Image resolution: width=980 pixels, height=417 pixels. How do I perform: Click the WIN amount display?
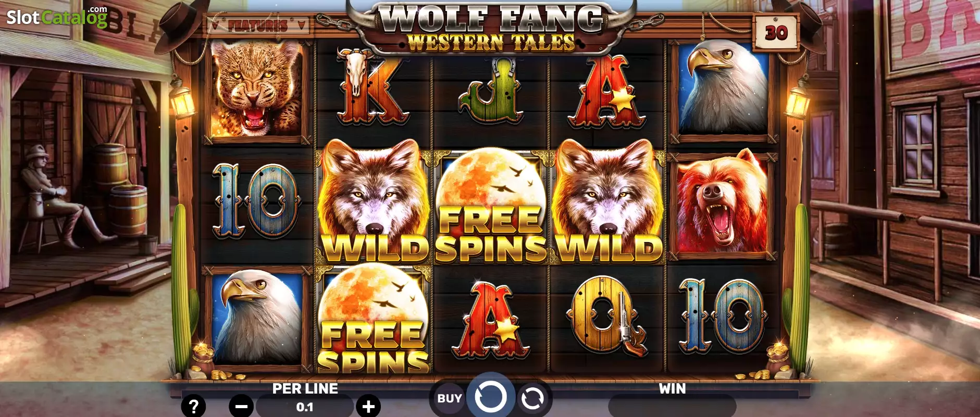click(672, 406)
